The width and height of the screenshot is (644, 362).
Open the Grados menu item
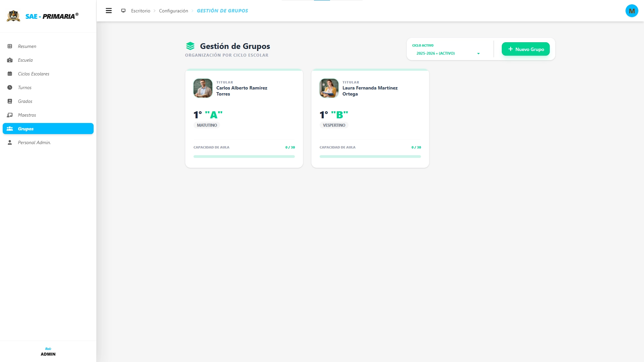[25, 101]
